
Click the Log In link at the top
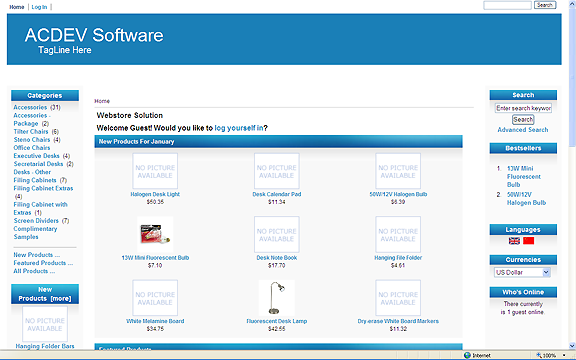39,7
